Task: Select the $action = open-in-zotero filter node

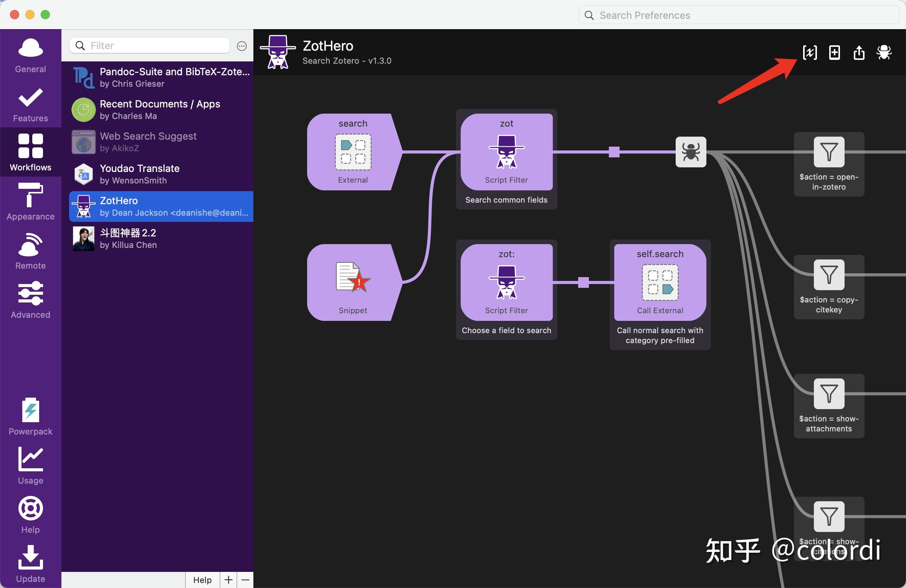Action: tap(829, 152)
